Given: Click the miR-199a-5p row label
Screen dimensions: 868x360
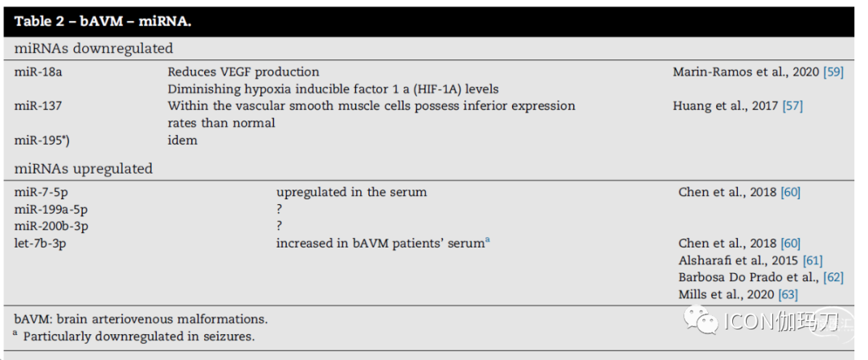Looking at the screenshot, I should pos(51,210).
